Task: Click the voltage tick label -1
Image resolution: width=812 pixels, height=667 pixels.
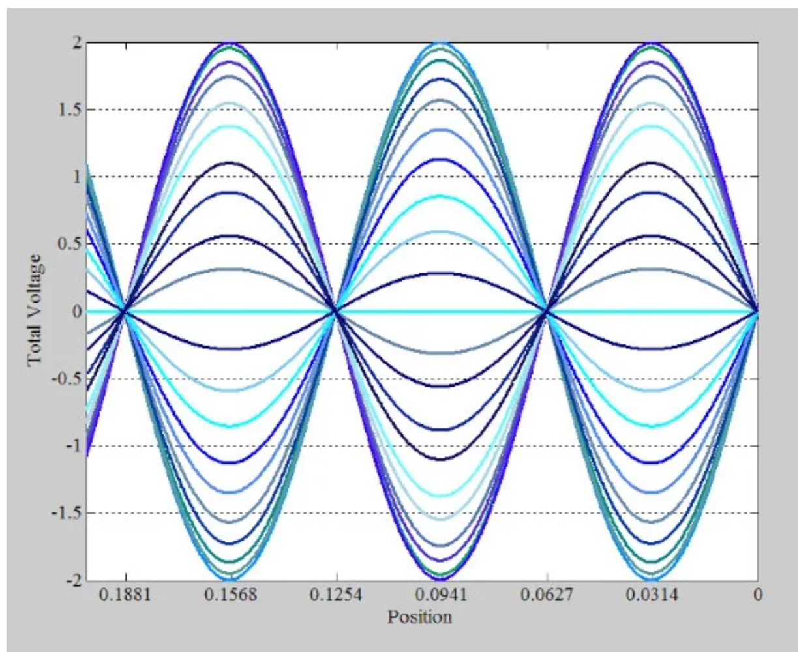Action: click(74, 446)
